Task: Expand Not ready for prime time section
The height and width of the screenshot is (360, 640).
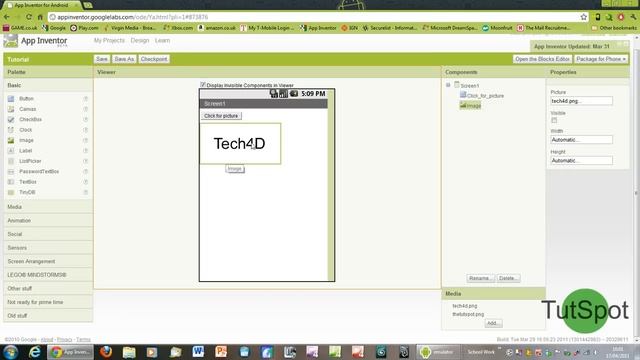Action: tap(48, 302)
